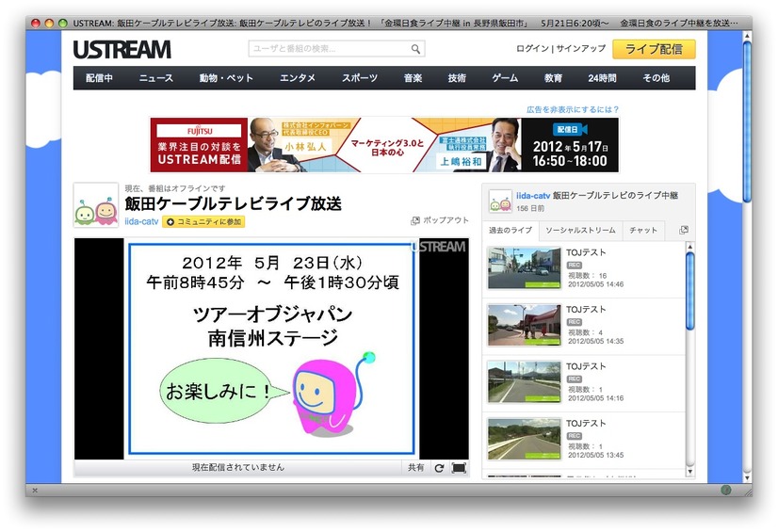
Task: Click the iida-catv link under the title
Action: [141, 221]
